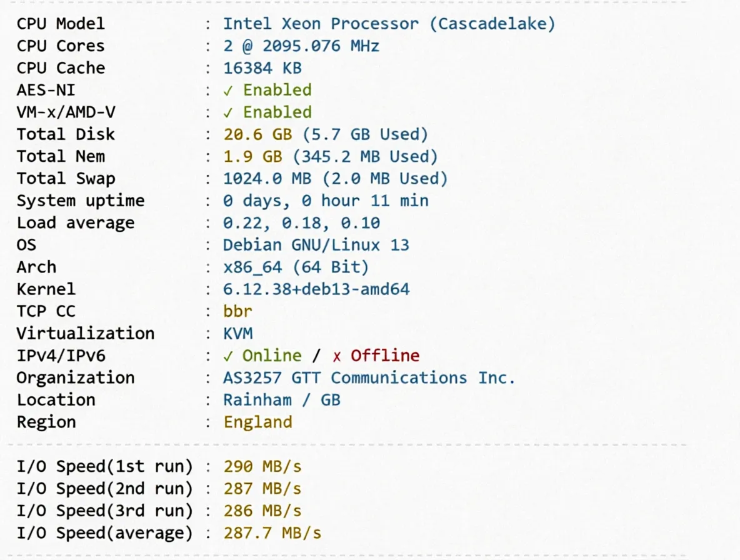Click the 3rd run I/O speed '286 MB/s'
Screen dimensions: 740x560
262,511
